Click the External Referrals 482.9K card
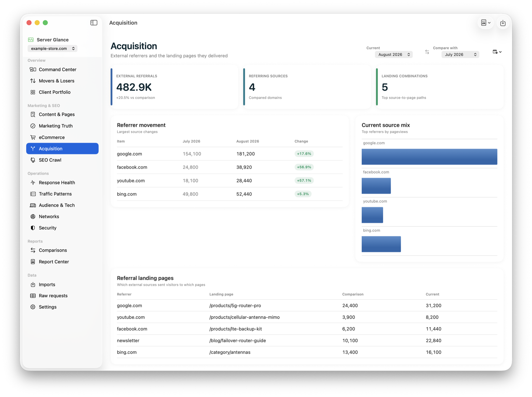Screen dimensions: 532x397 (174, 87)
